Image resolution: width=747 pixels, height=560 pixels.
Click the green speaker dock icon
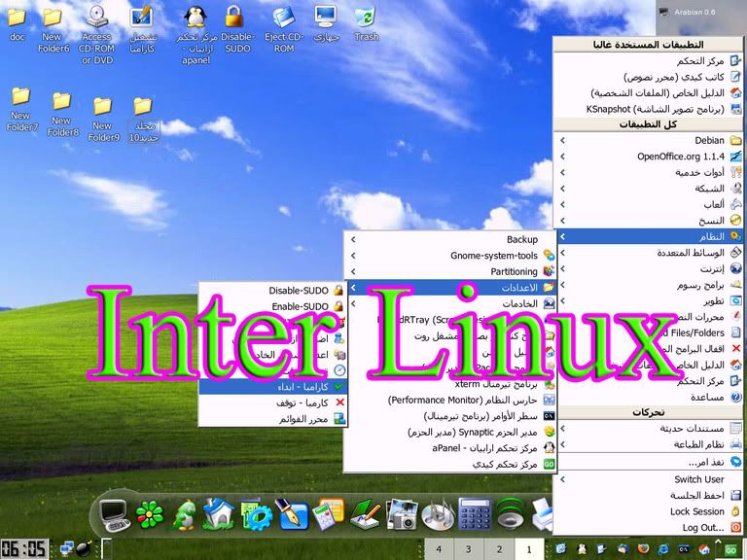click(x=511, y=514)
